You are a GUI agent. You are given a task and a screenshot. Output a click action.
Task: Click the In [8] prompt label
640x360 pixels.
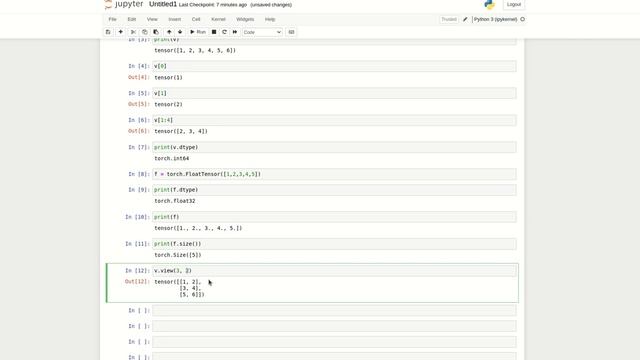tap(138, 174)
